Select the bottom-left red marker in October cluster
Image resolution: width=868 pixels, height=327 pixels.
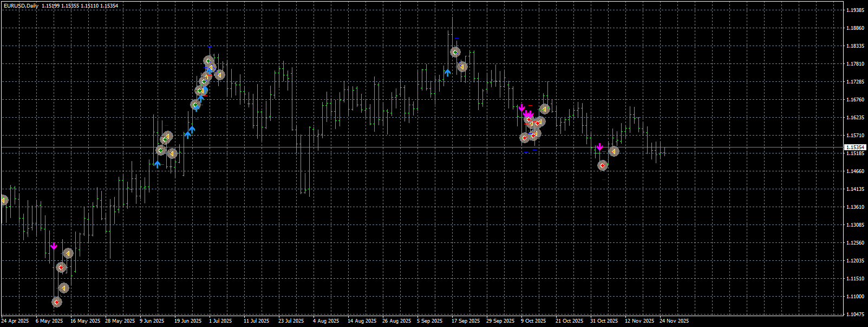pos(524,138)
